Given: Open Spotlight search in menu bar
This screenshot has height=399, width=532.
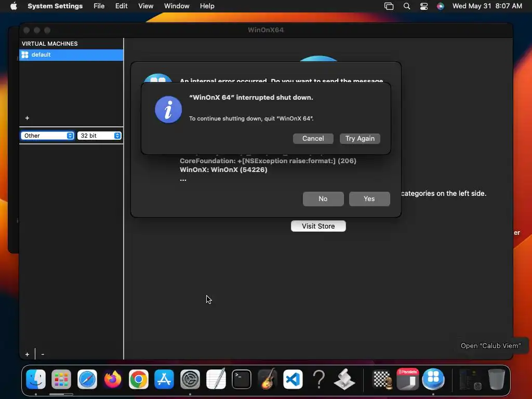Looking at the screenshot, I should [x=407, y=6].
